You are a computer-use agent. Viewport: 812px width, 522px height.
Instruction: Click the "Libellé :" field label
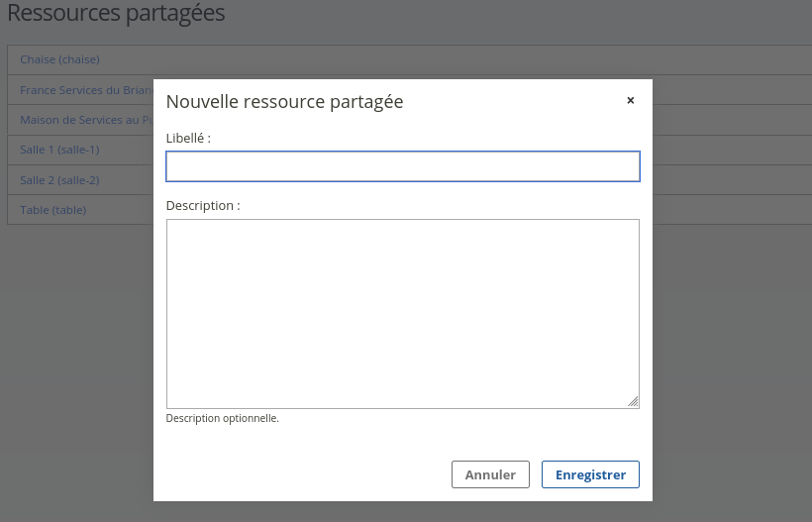(188, 139)
